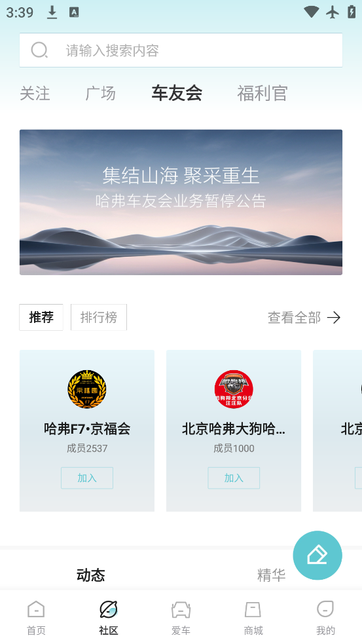Viewport: 362px width, 644px height.
Task: Join 哈弗F7·京福会 with 加入 button
Action: coord(87,478)
